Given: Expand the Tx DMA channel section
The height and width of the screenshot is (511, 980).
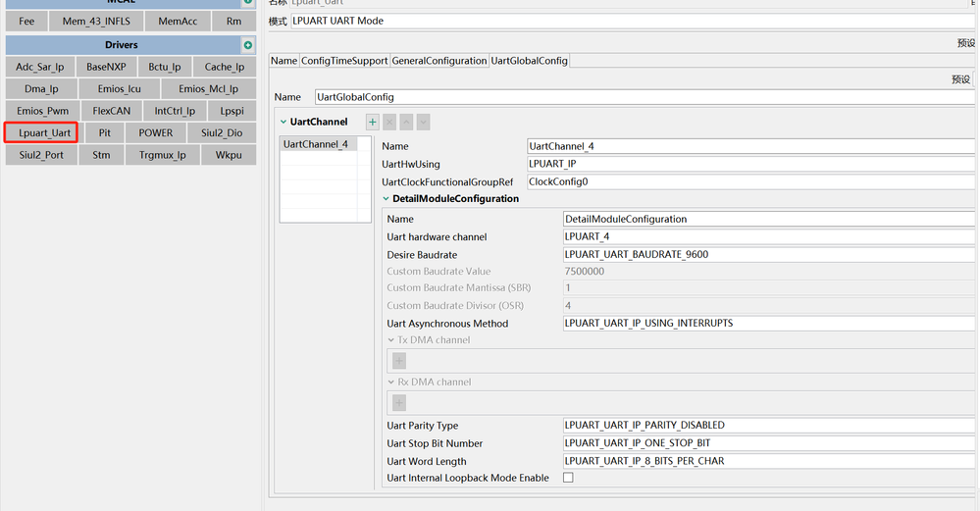Looking at the screenshot, I should 391,340.
